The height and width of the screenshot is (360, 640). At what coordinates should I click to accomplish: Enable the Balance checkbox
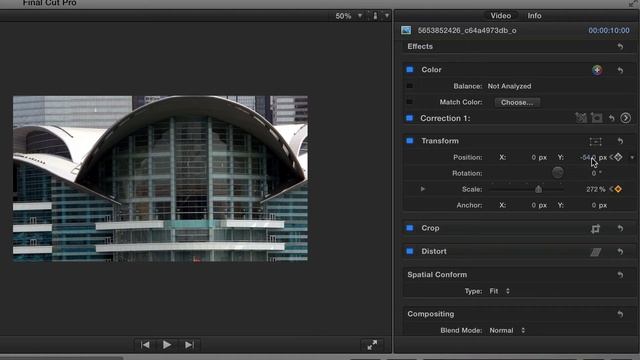tap(409, 86)
